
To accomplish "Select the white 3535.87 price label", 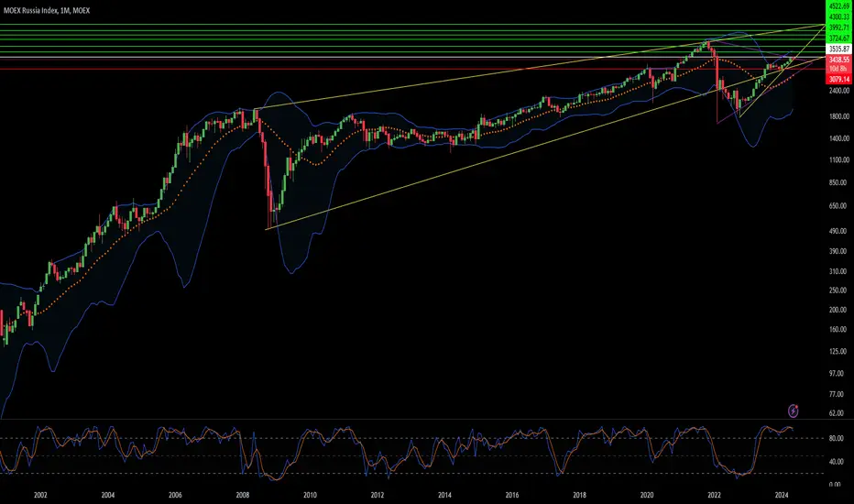I will [x=838, y=49].
